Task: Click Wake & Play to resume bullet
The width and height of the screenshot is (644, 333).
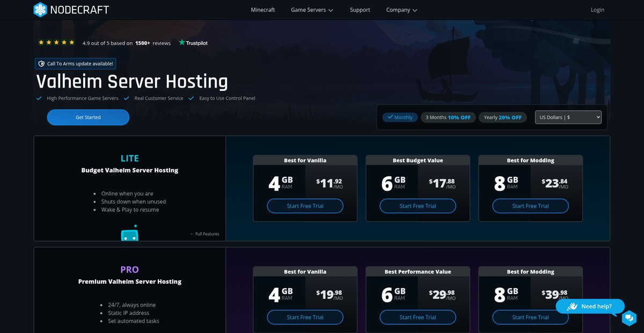Action: coord(130,209)
